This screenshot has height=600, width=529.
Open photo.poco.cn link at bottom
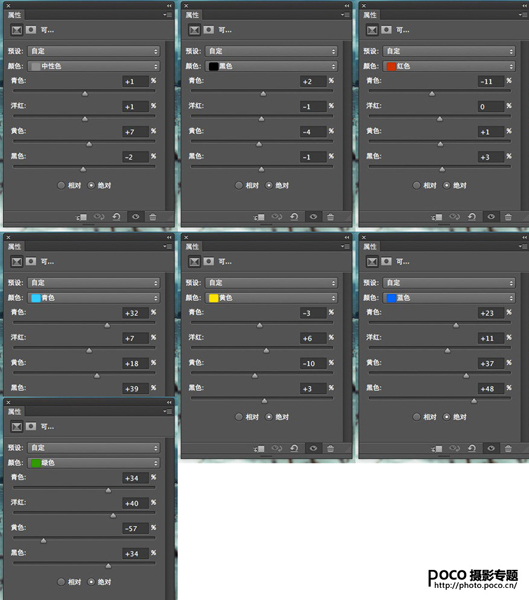(x=475, y=585)
